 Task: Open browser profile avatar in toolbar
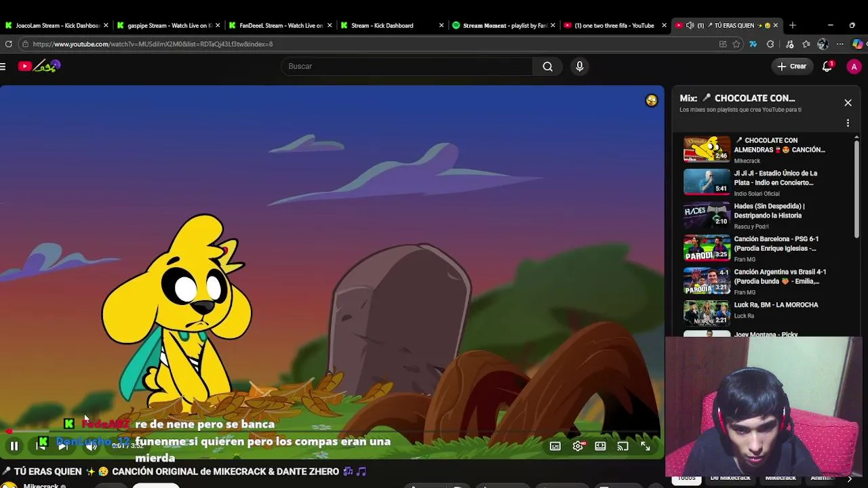(x=823, y=44)
